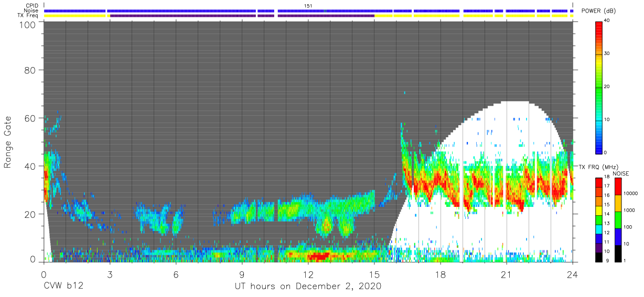Click the Noise row label at top
This screenshot has height=297, width=644.
(31, 10)
